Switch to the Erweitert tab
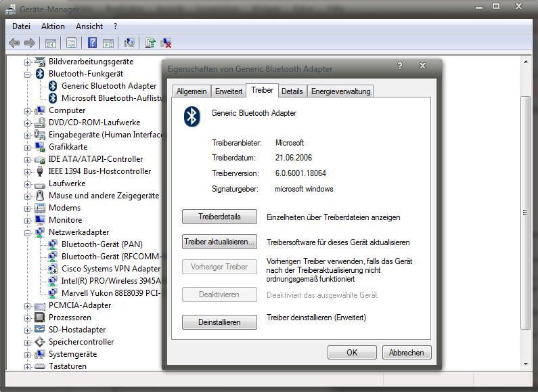This screenshot has height=392, width=538. coord(229,91)
